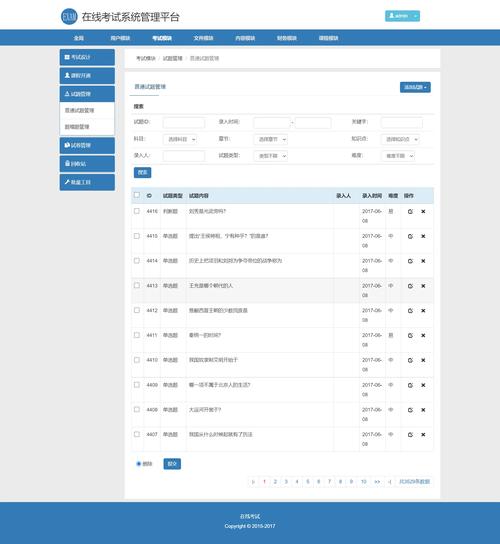Click the user icon sidebar item 课程开通
The image size is (500, 544).
coord(87,76)
